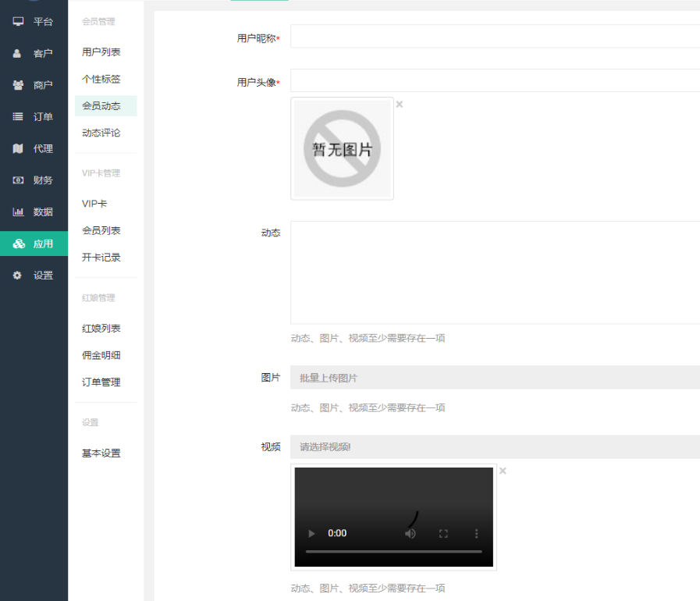Click the 财务 label in main sidebar
The height and width of the screenshot is (601, 700).
[x=43, y=180]
